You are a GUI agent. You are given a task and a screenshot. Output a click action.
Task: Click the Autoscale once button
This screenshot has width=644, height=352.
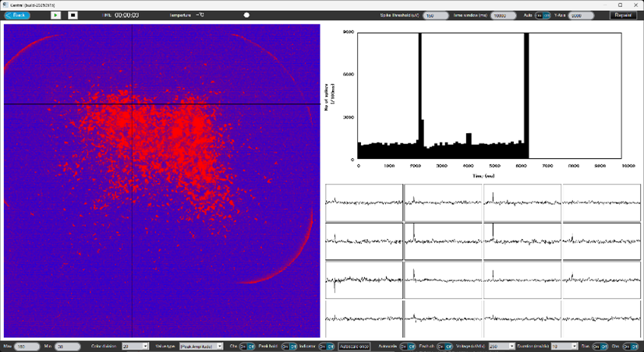(353, 346)
